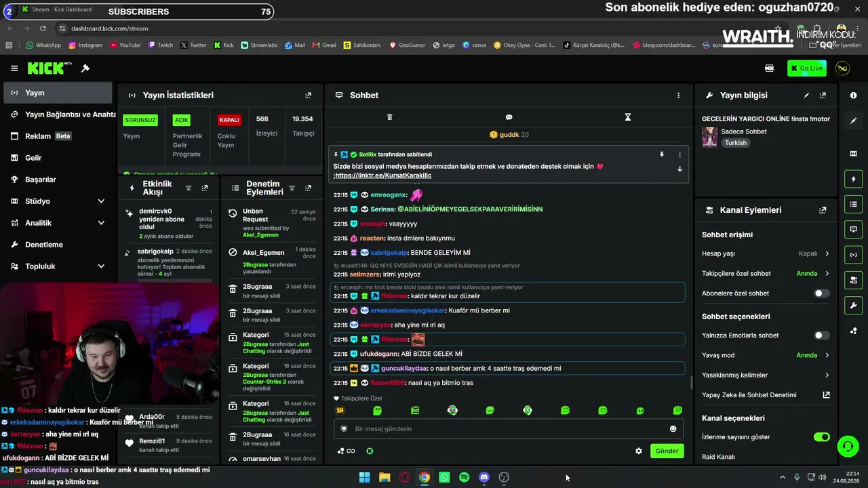Pop out the Yayın İstatistikleri panel
Image resolution: width=868 pixels, height=488 pixels.
click(x=308, y=96)
